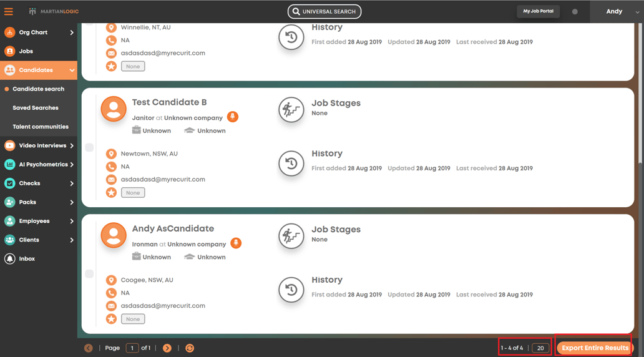This screenshot has height=357, width=644.
Task: Open Candidate search
Action: coord(38,89)
